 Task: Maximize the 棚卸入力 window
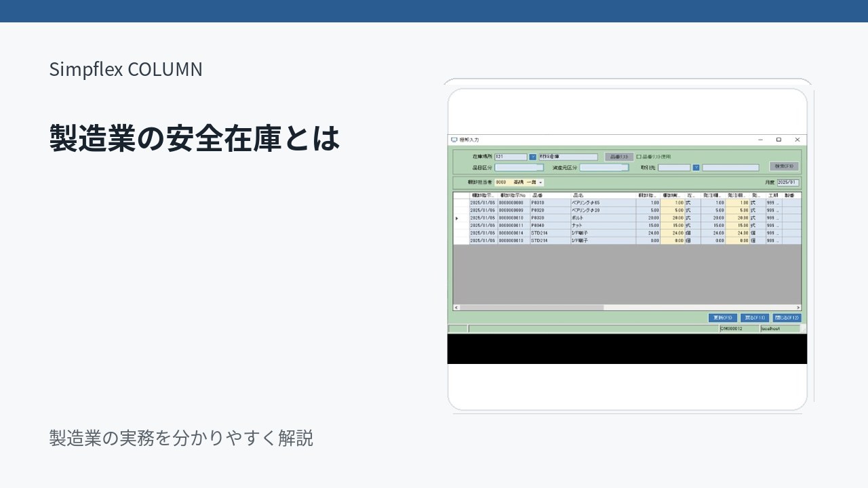pyautogui.click(x=778, y=140)
